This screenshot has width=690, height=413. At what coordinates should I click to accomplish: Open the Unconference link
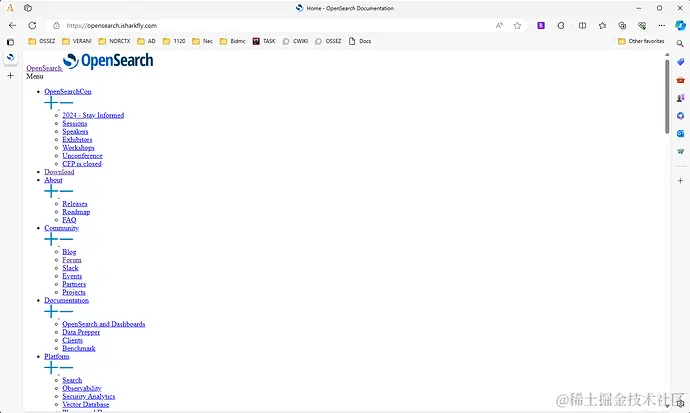point(82,156)
